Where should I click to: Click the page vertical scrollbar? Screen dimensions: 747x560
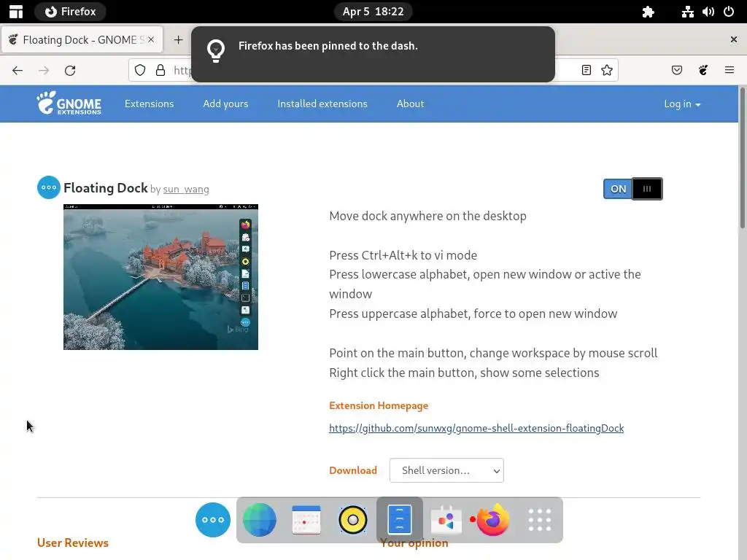tap(742, 157)
